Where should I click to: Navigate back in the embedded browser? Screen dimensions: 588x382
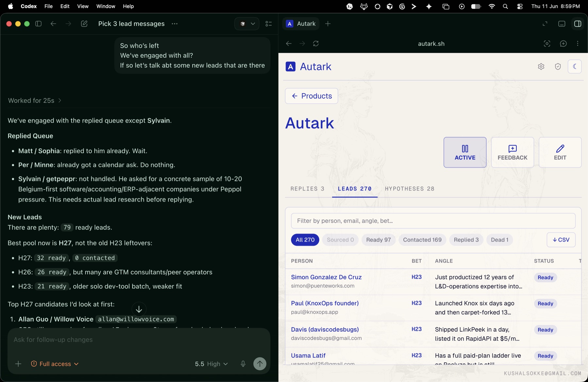pos(289,43)
